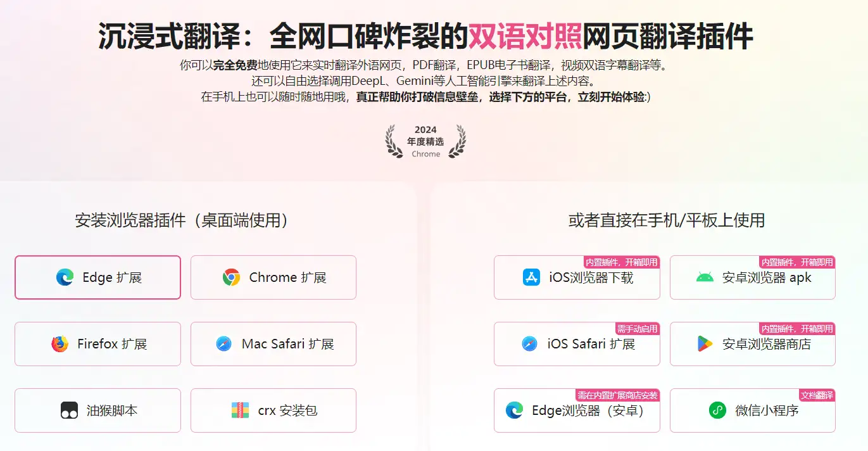Click the Firefox logo icon
This screenshot has width=868, height=451.
pos(60,344)
